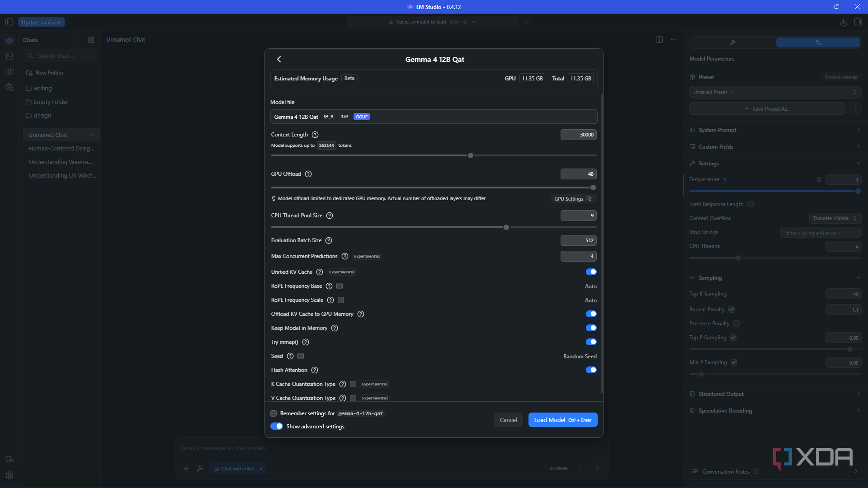Adjust the Context Length slider handle
The height and width of the screenshot is (488, 868).
click(x=471, y=155)
